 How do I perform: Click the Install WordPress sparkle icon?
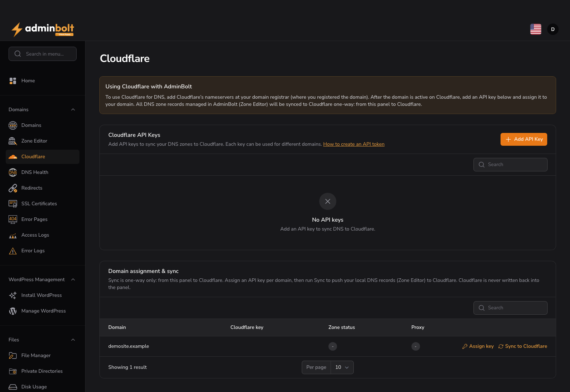coord(13,295)
